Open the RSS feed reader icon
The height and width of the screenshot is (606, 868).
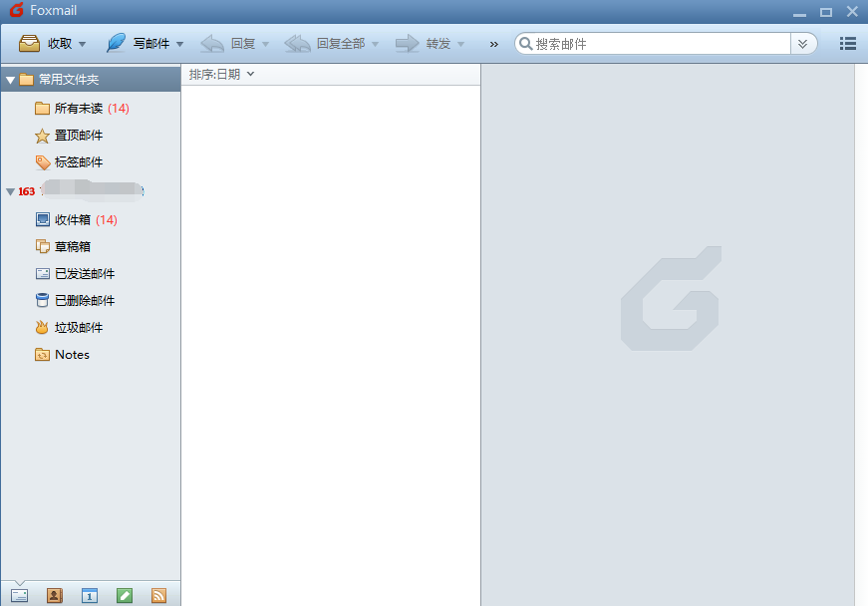[158, 595]
